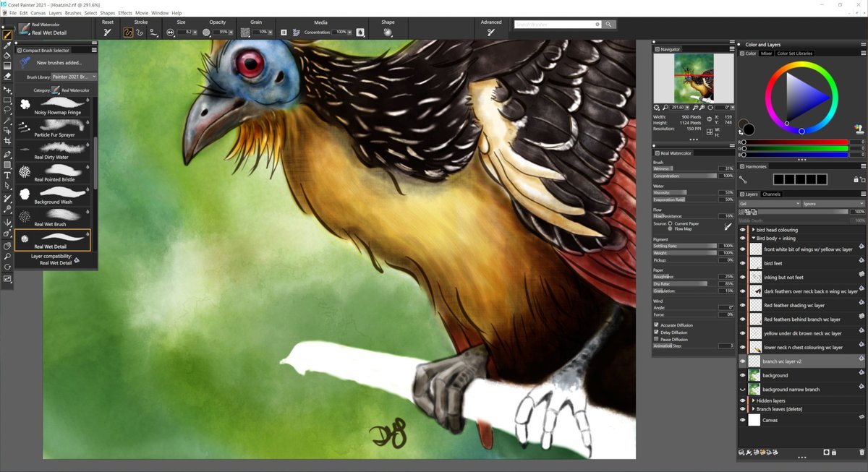868x472 pixels.
Task: Select the Background Wash brush variant
Action: (x=54, y=195)
